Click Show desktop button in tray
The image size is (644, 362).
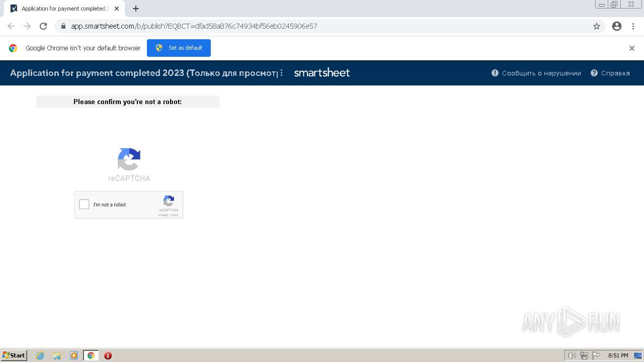pyautogui.click(x=638, y=355)
